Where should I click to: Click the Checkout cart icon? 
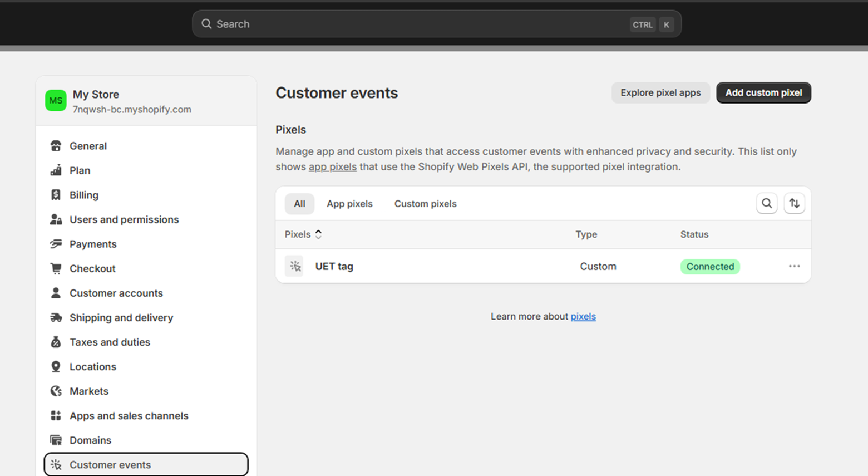(x=56, y=268)
